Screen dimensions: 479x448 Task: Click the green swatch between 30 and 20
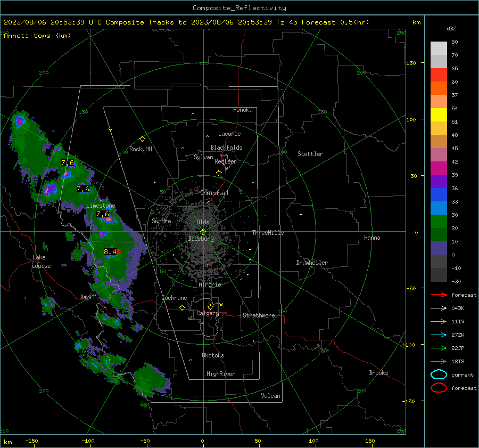pyautogui.click(x=439, y=222)
